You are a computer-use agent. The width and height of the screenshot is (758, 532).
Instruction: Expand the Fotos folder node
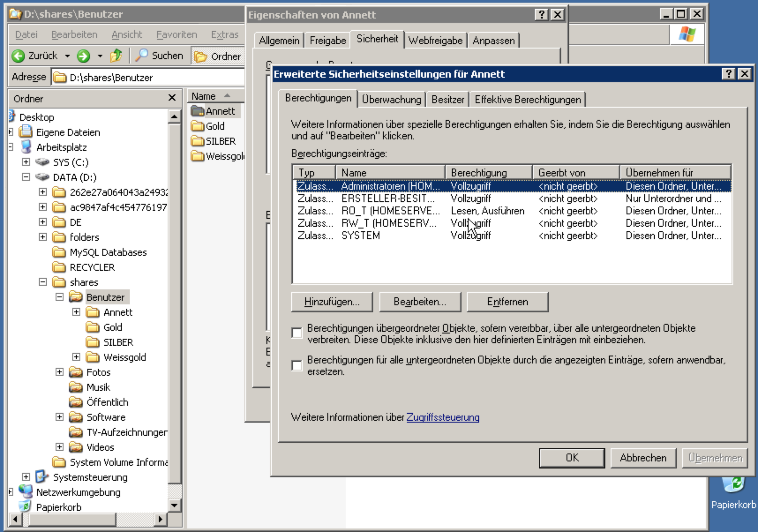[x=60, y=372]
